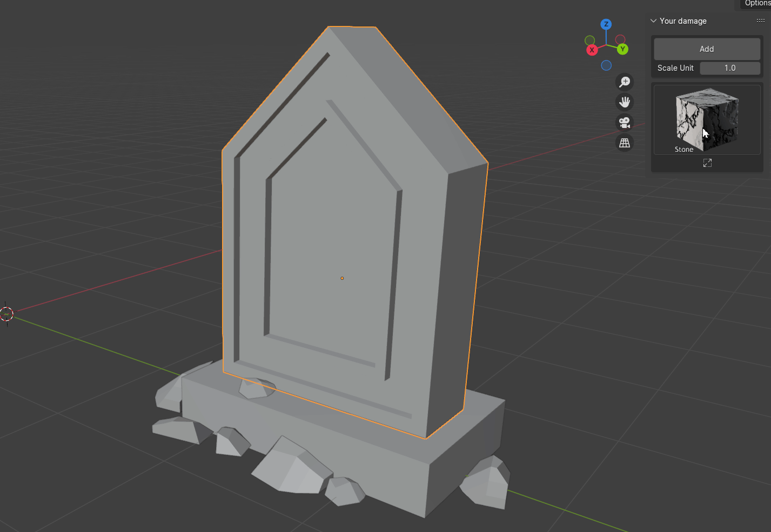Click the red X axis on gizmo
This screenshot has width=771, height=532.
[x=592, y=50]
